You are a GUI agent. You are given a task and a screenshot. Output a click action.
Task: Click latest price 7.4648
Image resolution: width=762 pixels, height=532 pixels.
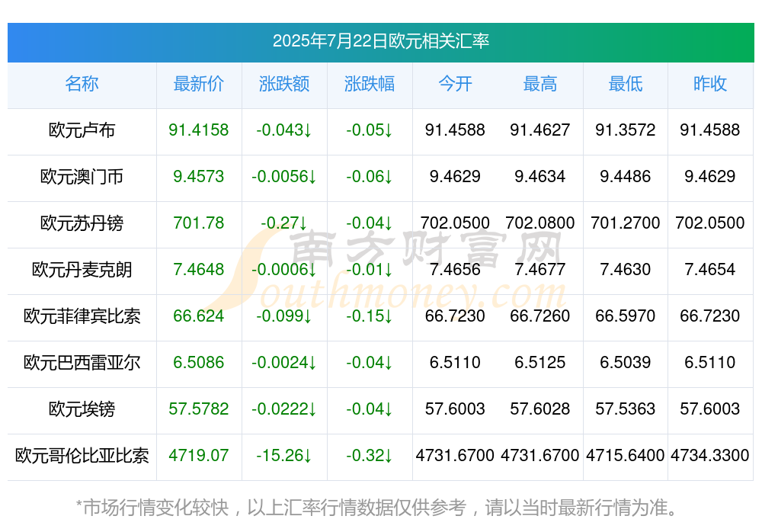[x=198, y=269]
